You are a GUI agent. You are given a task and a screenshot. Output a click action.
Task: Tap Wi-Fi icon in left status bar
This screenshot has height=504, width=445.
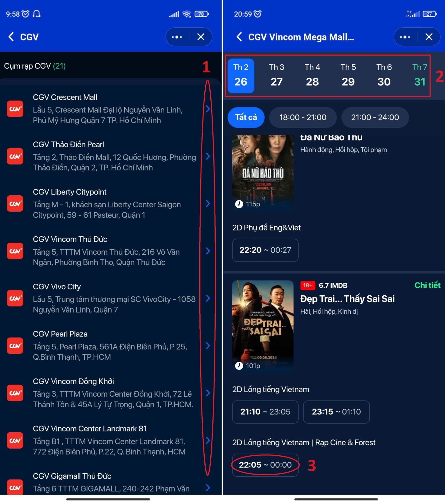[187, 14]
